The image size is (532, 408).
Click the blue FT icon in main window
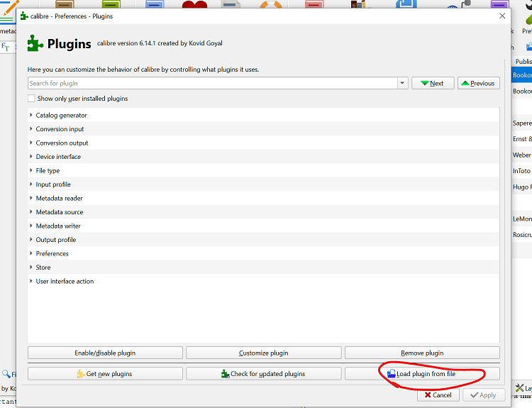[x=6, y=47]
